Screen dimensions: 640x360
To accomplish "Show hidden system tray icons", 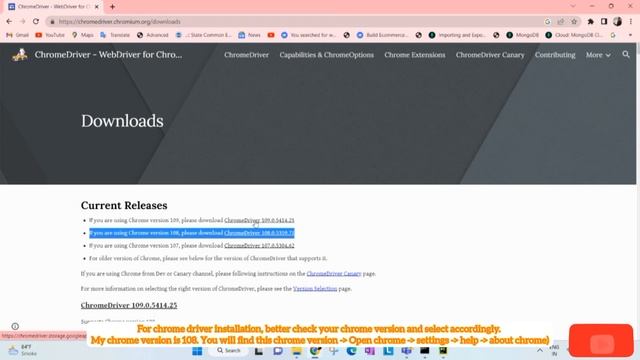I will point(540,351).
